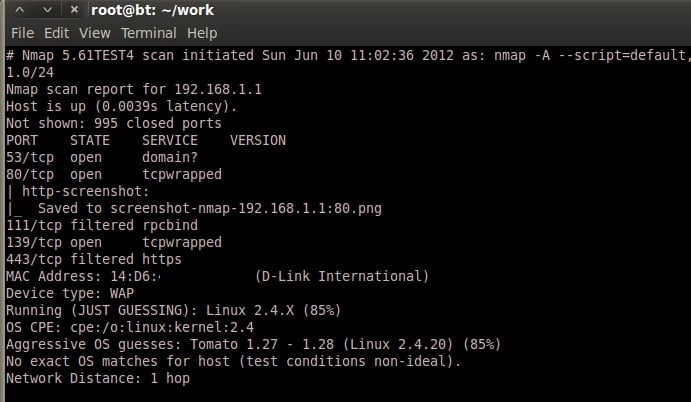Screen dimensions: 691x402
Task: Click the root@bt: ~/work window title
Action: tap(152, 11)
